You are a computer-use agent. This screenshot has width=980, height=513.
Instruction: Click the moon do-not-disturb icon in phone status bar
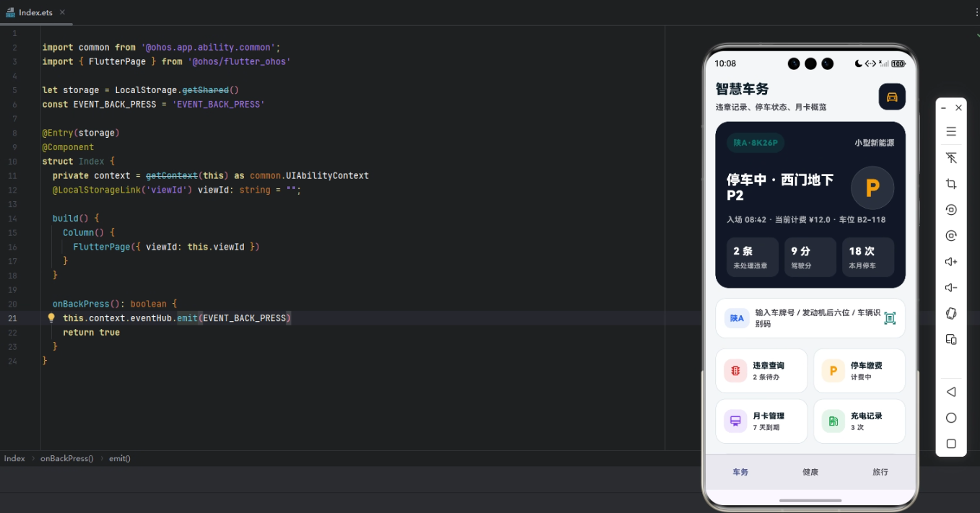pyautogui.click(x=858, y=63)
